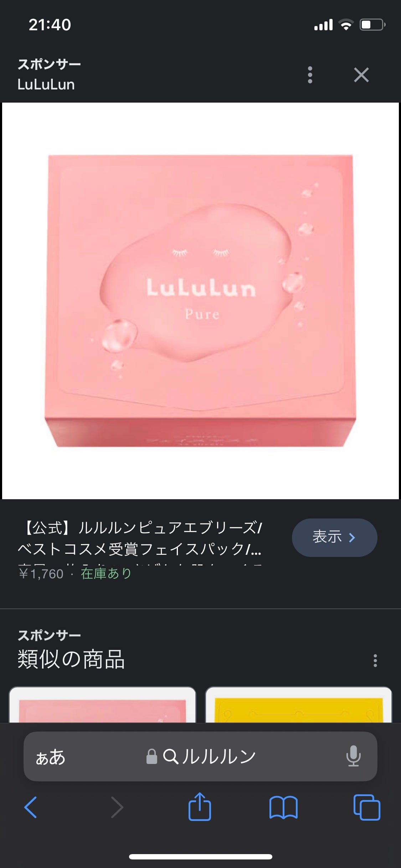The height and width of the screenshot is (868, 401).
Task: Open the sponsor ad's three-dot options menu
Action: 310,75
